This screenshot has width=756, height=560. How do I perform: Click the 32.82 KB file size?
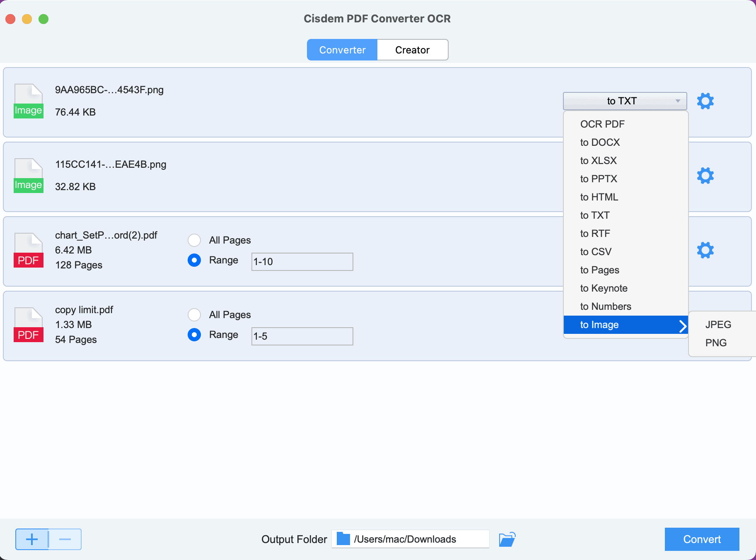click(x=75, y=187)
